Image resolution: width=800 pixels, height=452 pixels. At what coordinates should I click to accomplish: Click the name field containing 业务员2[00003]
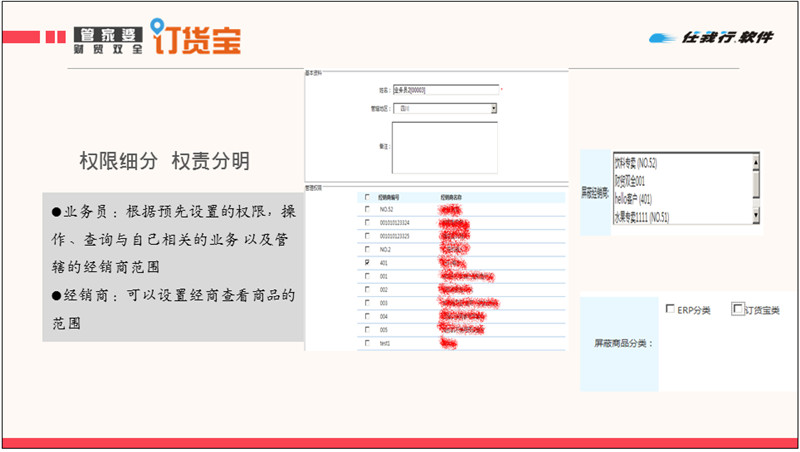(444, 90)
